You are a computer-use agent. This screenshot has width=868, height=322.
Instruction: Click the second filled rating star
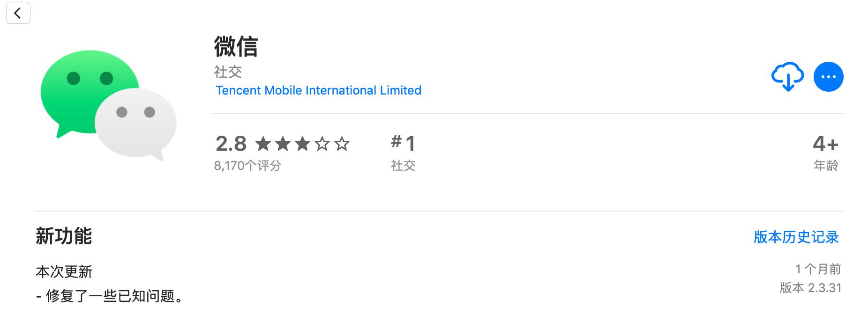pyautogui.click(x=283, y=144)
